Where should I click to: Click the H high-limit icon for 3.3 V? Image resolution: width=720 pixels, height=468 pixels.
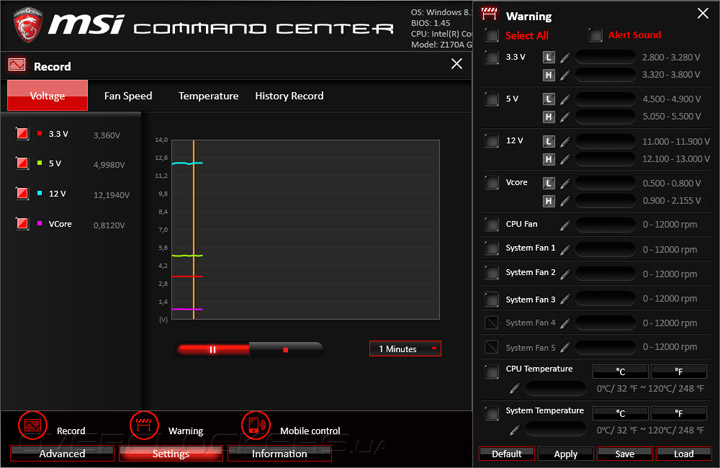click(x=548, y=75)
